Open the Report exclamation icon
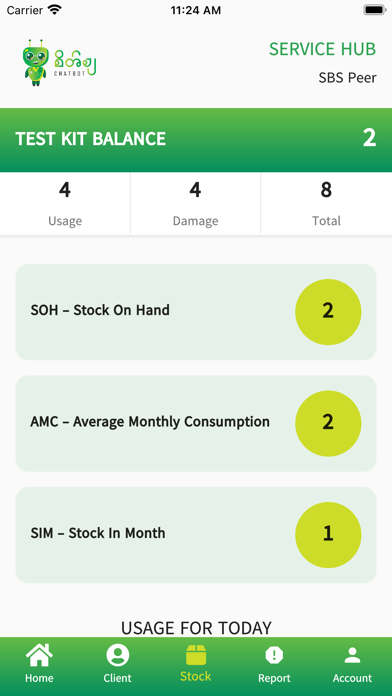This screenshot has width=392, height=696. pos(274,655)
